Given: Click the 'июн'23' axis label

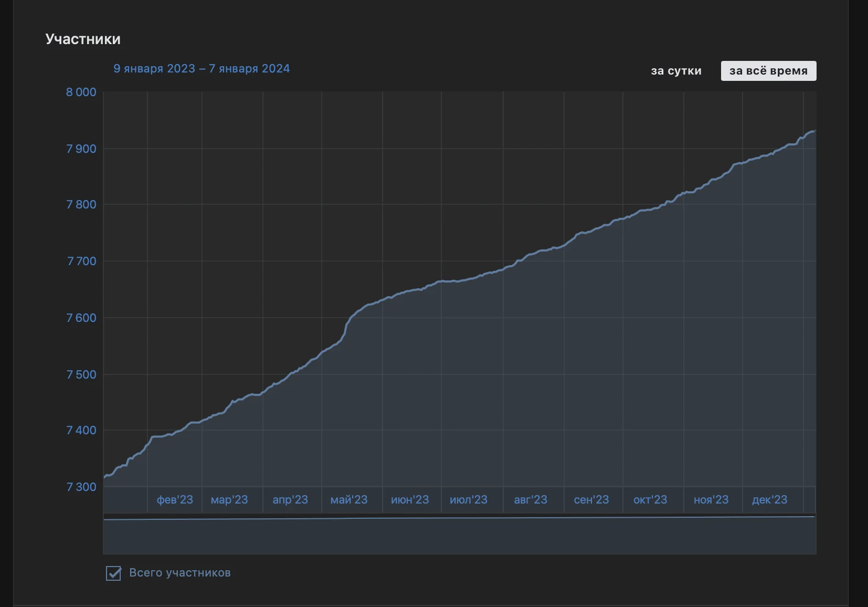Looking at the screenshot, I should 410,500.
